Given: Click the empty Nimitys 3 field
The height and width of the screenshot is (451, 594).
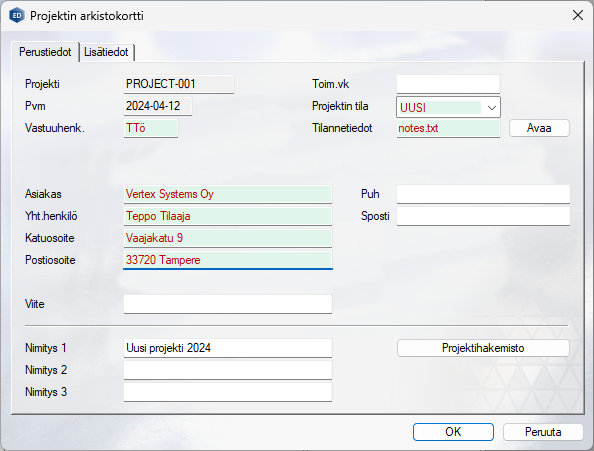Looking at the screenshot, I should coord(228,392).
